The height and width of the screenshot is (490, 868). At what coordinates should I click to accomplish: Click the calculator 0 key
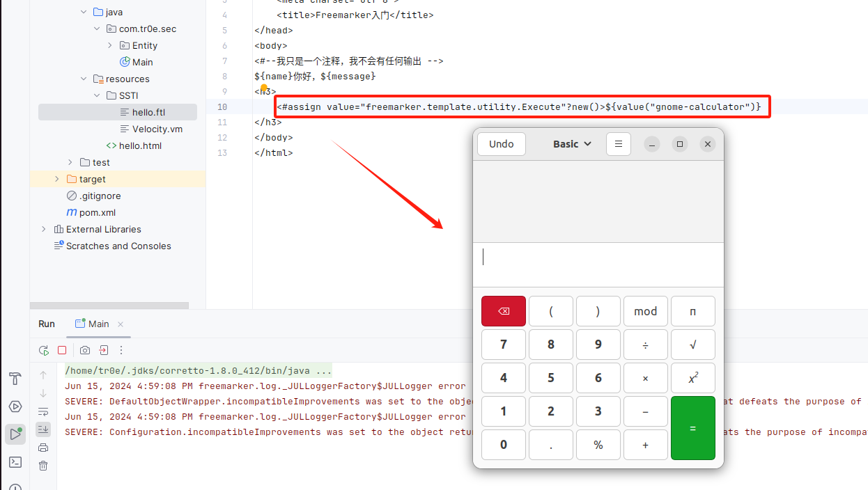pyautogui.click(x=504, y=445)
